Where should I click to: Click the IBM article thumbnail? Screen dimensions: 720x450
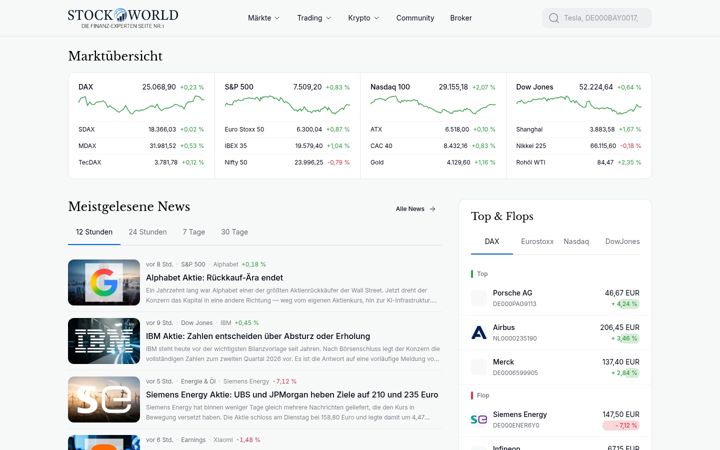point(104,341)
